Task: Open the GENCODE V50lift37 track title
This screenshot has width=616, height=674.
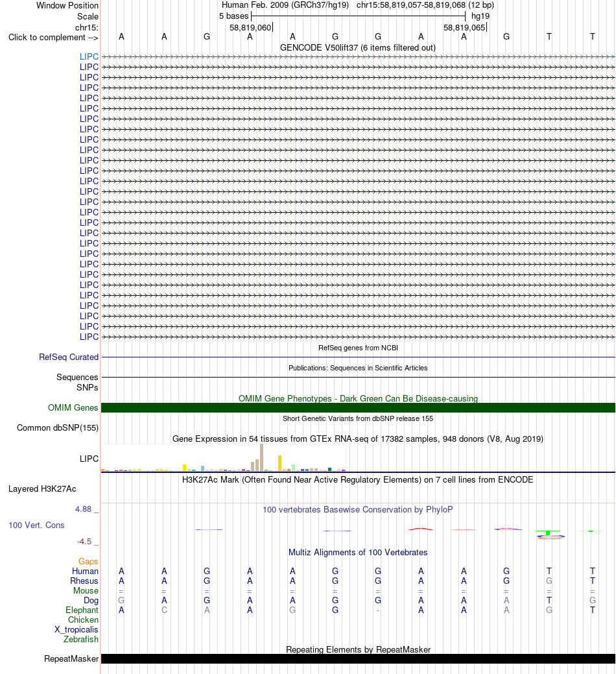Action: pyautogui.click(x=358, y=48)
